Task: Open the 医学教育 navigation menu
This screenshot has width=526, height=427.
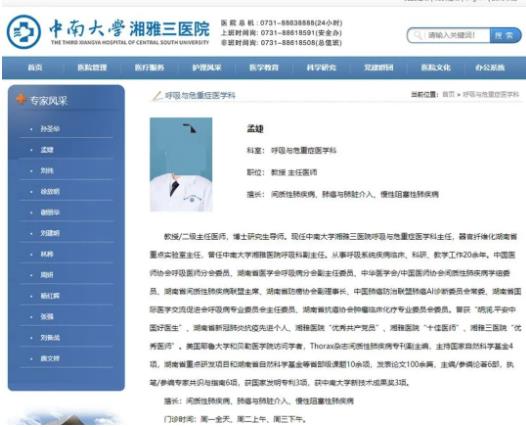Action: pos(264,67)
